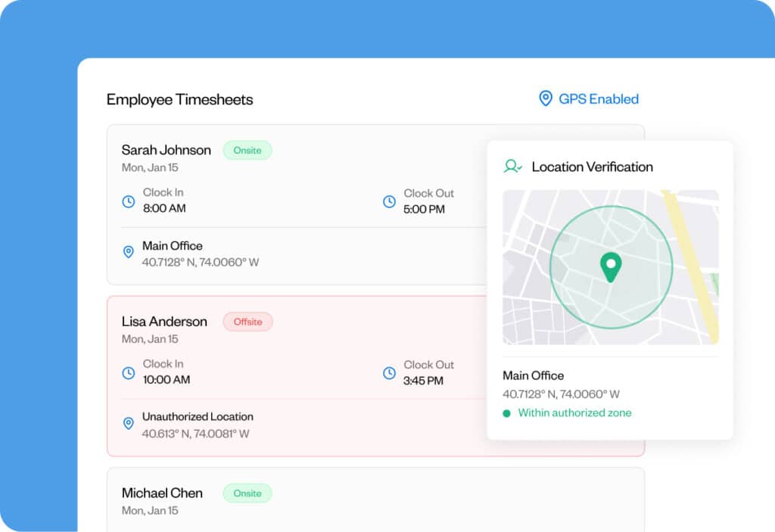Viewport: 775px width, 532px height.
Task: Click the Employee Timesheets heading
Action: pos(179,100)
